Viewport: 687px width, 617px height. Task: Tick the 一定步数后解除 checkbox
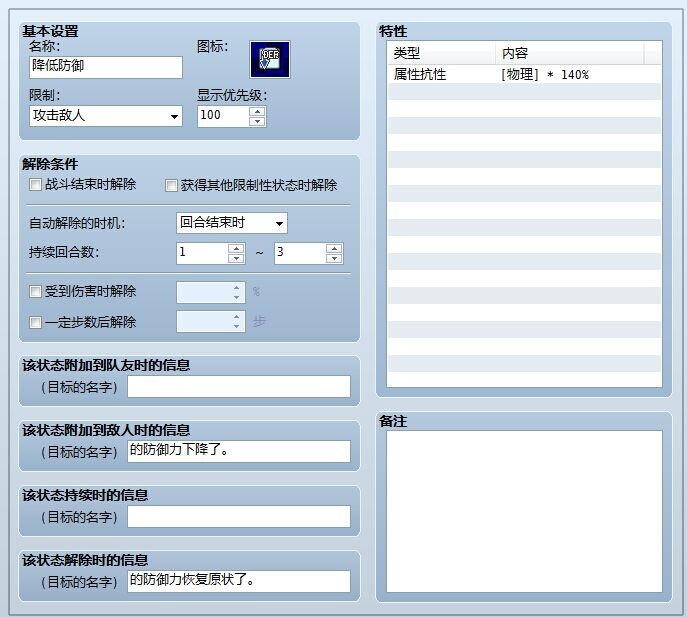(x=35, y=323)
